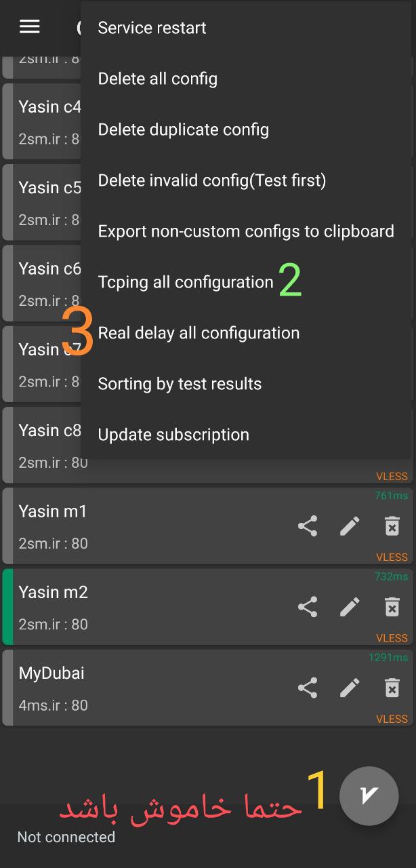
Task: Export non-custom configs to clipboard
Action: pyautogui.click(x=246, y=231)
